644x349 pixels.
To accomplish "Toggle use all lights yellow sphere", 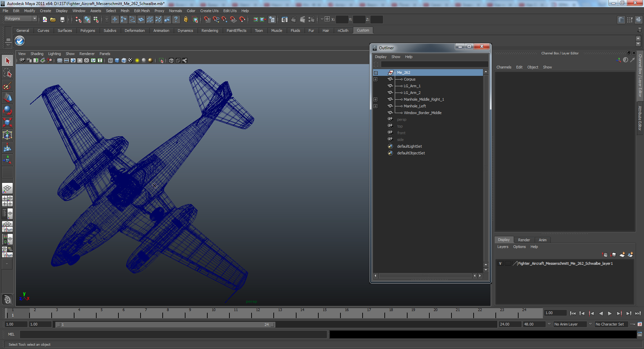I will [x=137, y=60].
